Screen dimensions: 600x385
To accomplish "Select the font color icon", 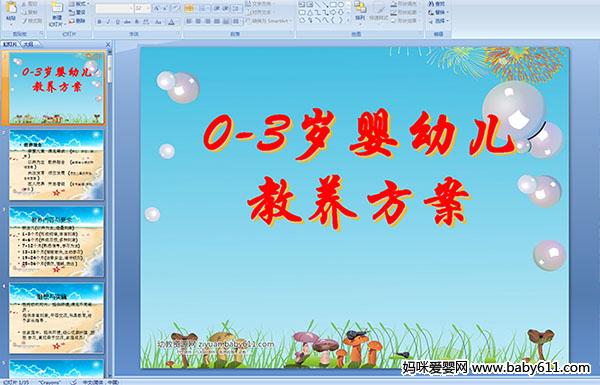I will [x=171, y=22].
